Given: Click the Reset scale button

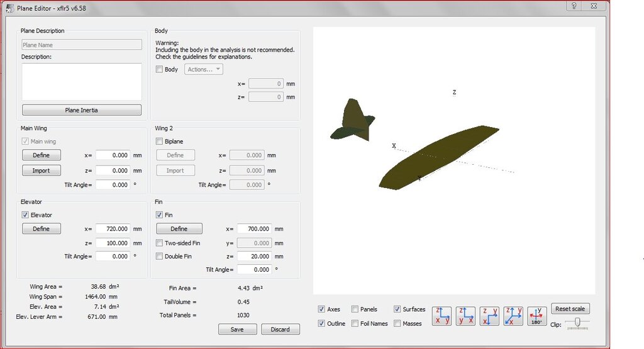Looking at the screenshot, I should click(x=570, y=309).
